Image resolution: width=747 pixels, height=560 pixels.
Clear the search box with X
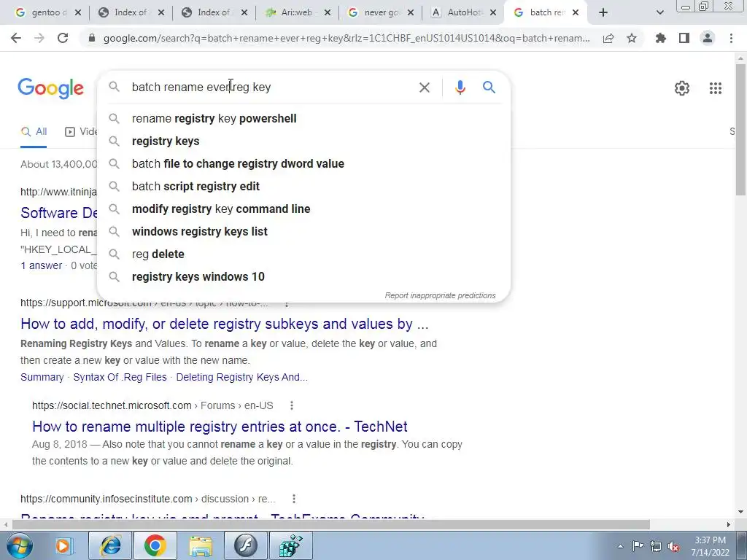coord(424,87)
